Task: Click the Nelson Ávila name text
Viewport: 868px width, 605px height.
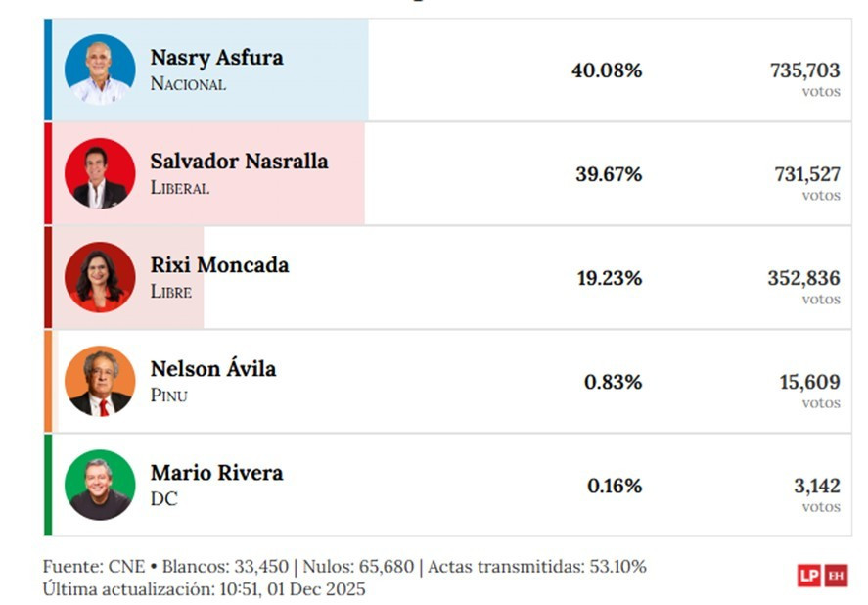Action: pyautogui.click(x=213, y=368)
